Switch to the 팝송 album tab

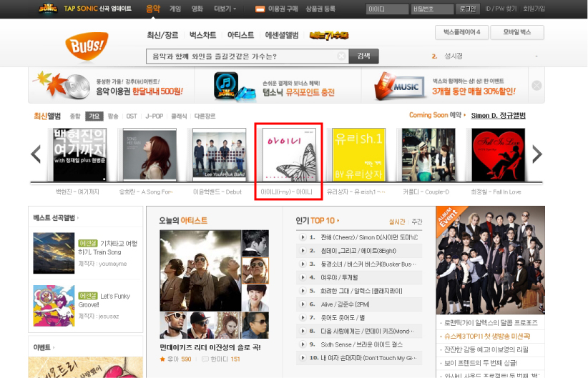[113, 116]
